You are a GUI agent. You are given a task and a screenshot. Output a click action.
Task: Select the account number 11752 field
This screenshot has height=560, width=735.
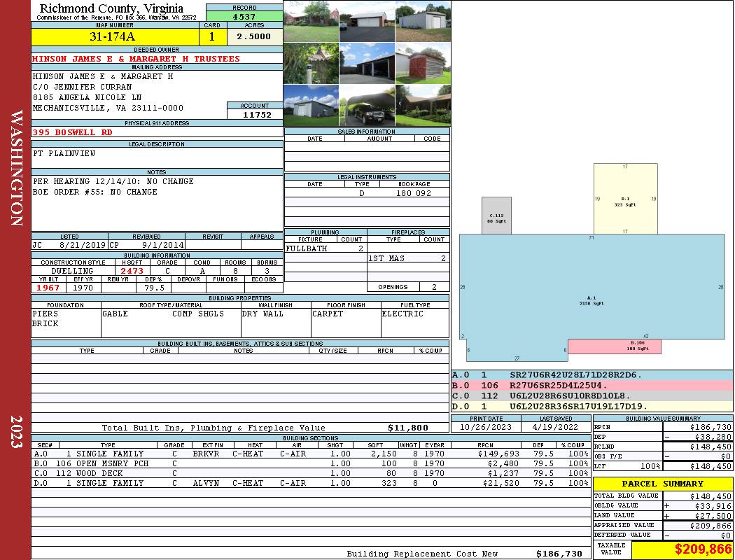pos(256,115)
